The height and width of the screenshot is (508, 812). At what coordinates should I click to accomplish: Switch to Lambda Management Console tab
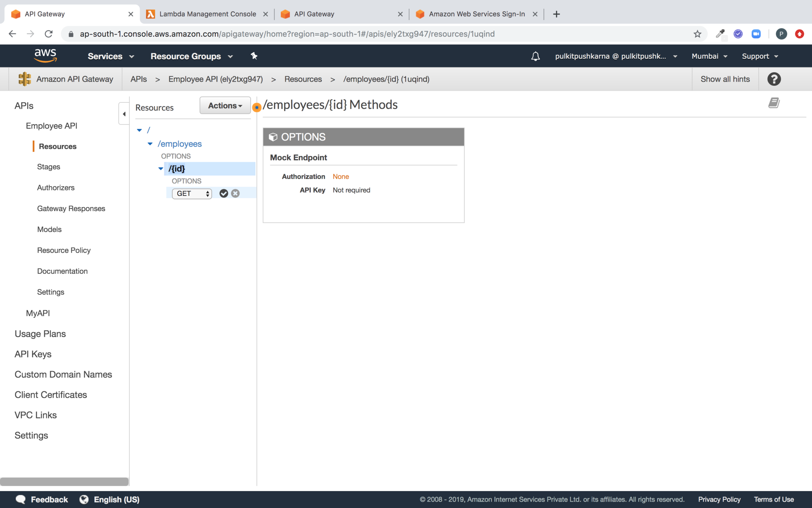coord(207,14)
